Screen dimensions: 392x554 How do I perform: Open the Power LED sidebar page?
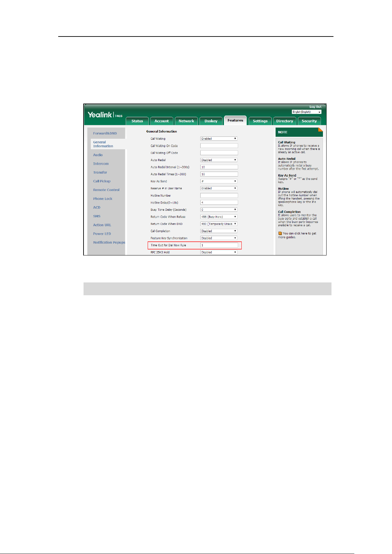point(102,234)
